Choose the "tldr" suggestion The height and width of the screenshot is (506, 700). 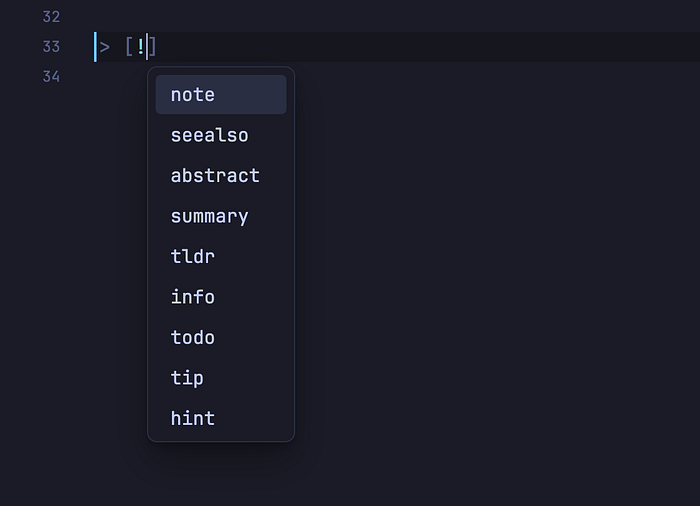[x=221, y=256]
